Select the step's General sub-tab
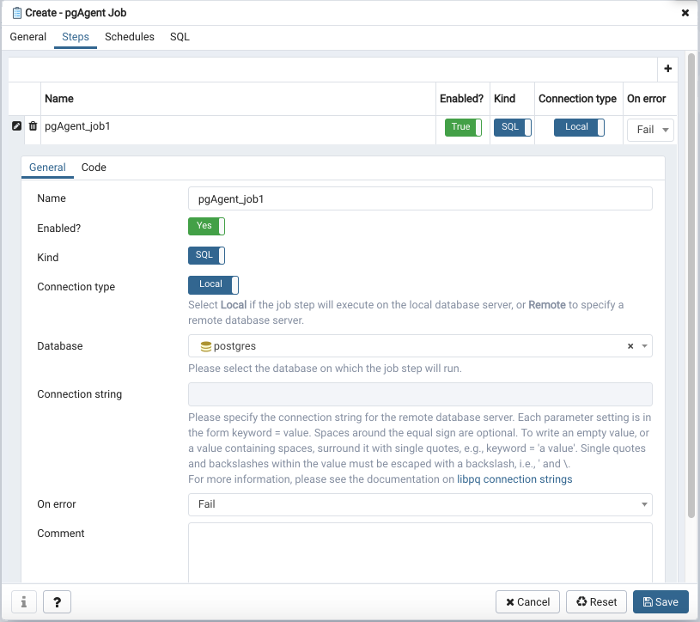The height and width of the screenshot is (622, 700). pyautogui.click(x=47, y=167)
